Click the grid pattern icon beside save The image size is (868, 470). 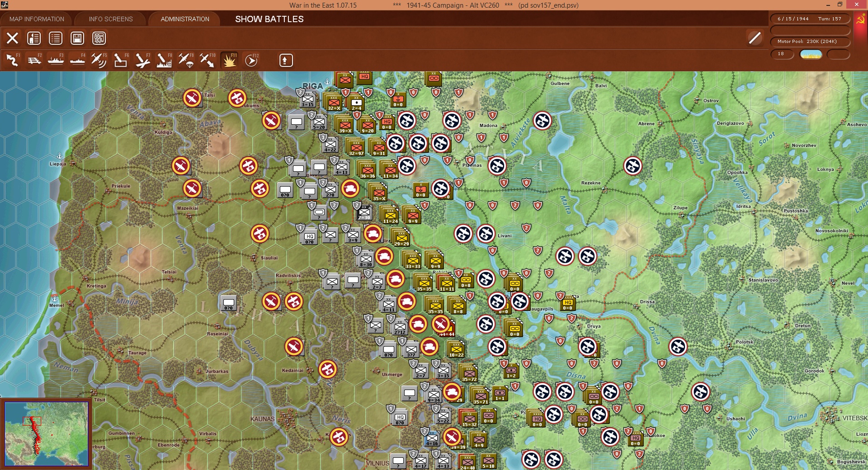(99, 38)
